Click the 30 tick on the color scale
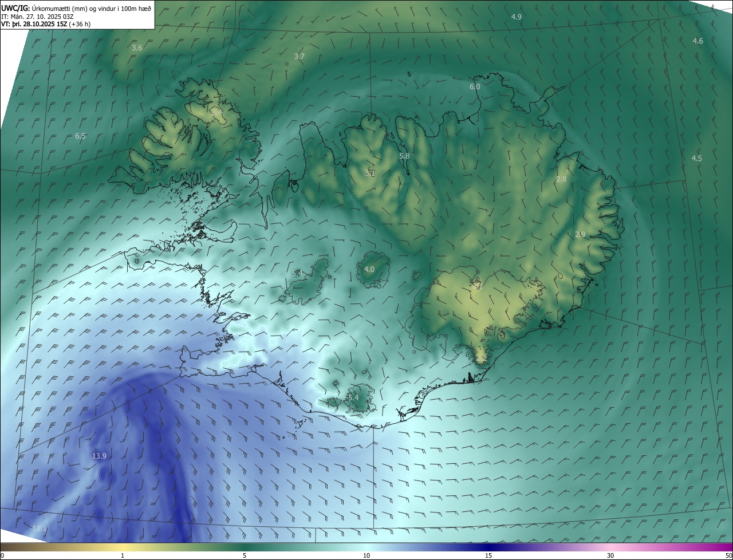Image resolution: width=733 pixels, height=560 pixels. [610, 555]
